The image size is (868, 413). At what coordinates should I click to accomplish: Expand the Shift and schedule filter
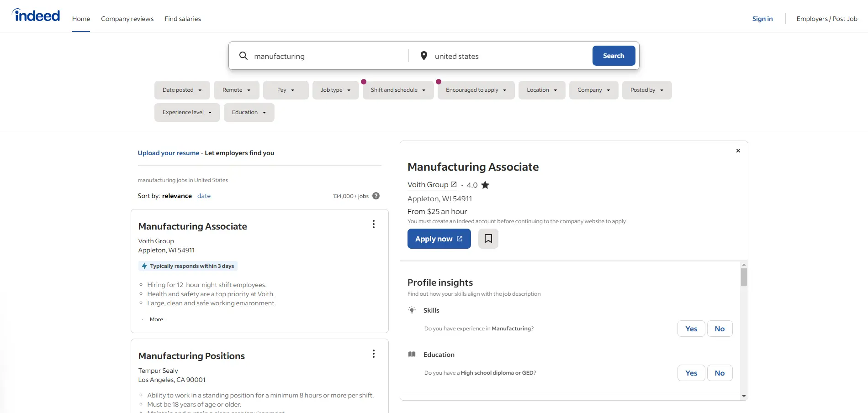[398, 90]
